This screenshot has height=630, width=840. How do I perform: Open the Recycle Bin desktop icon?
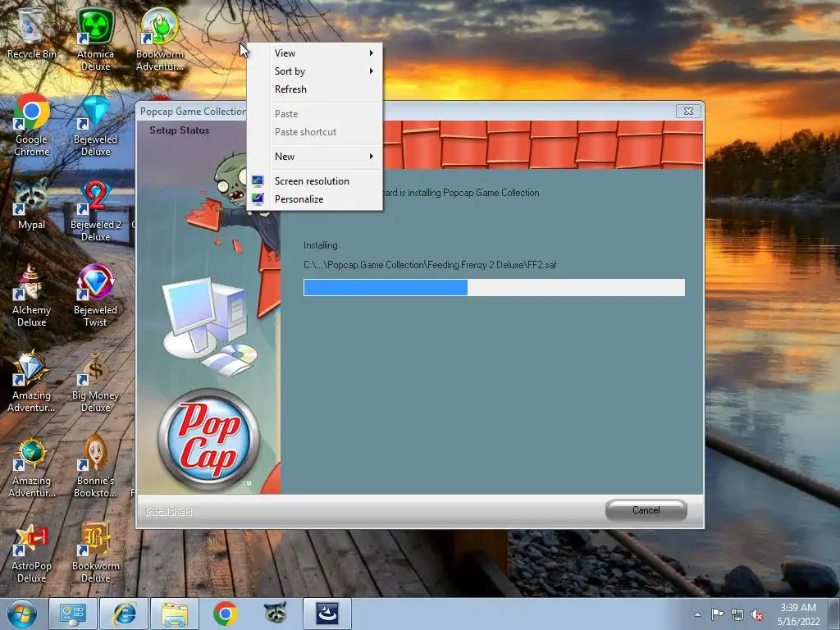[x=31, y=33]
